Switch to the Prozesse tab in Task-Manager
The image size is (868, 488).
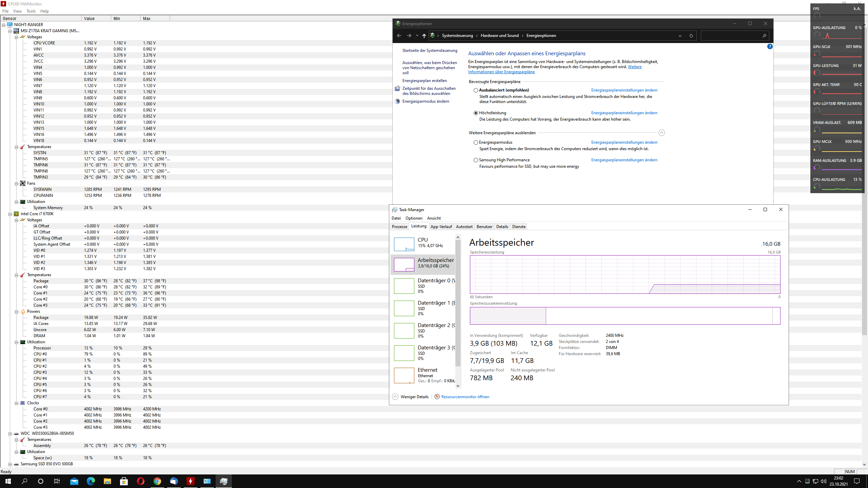[399, 227]
